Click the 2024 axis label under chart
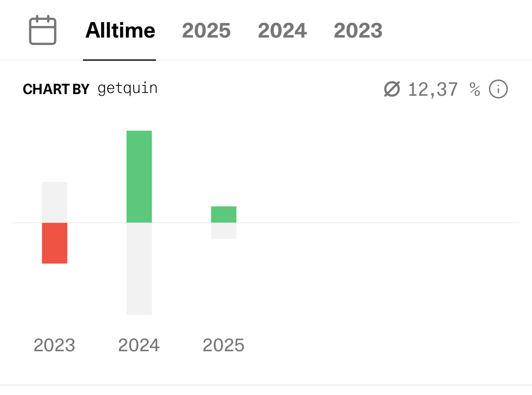 click(139, 345)
